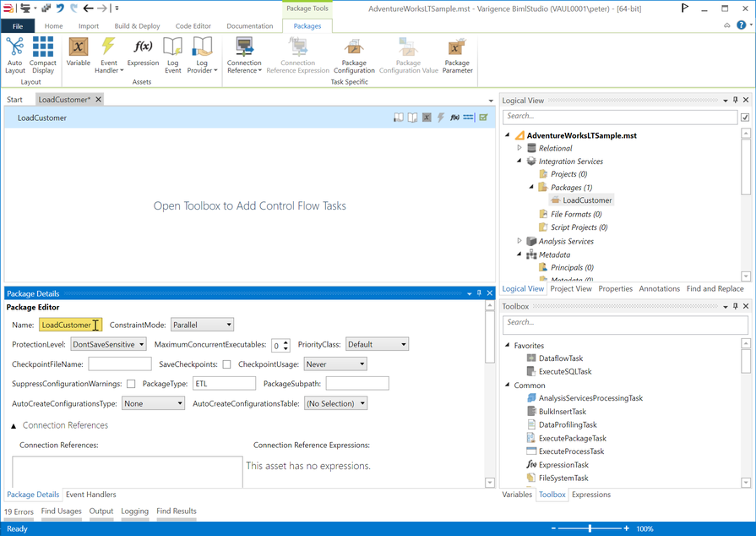Viewport: 756px width, 536px height.
Task: Open the File menu button
Action: click(18, 26)
